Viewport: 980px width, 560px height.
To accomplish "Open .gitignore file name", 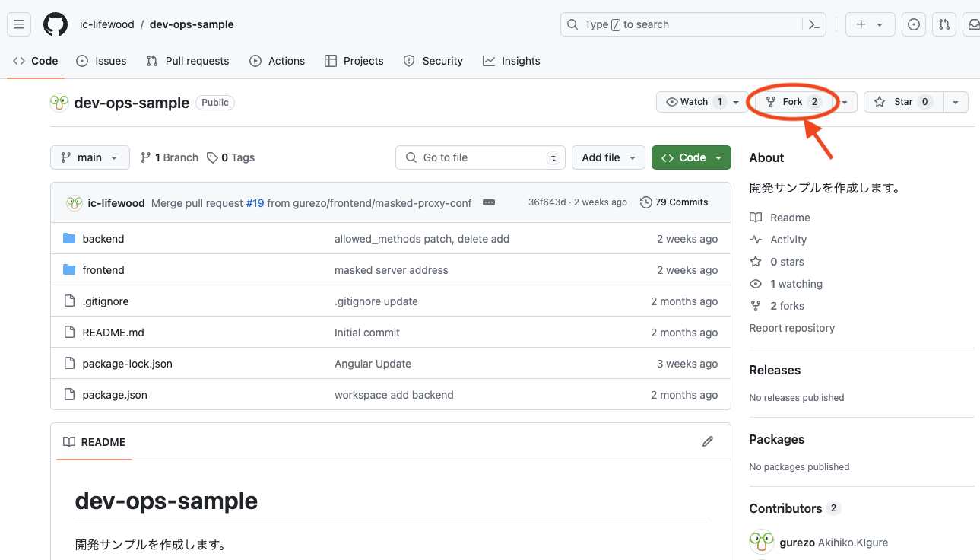I will point(106,301).
